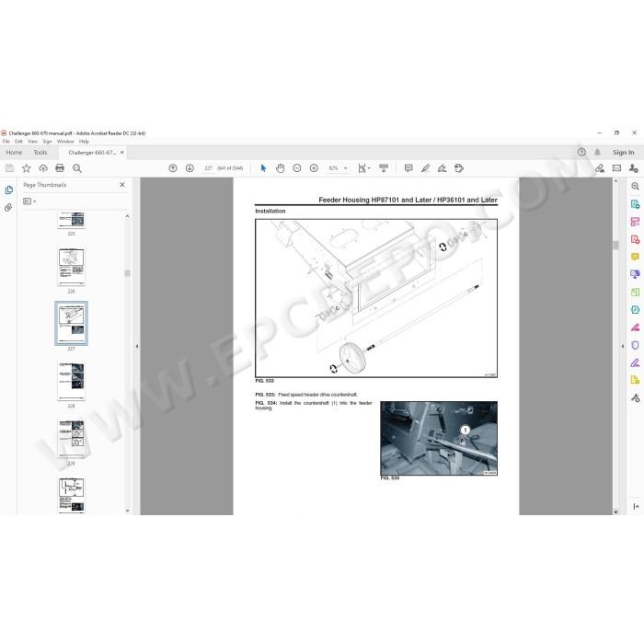Click thumbnails panel scroll up arrow

click(x=127, y=216)
